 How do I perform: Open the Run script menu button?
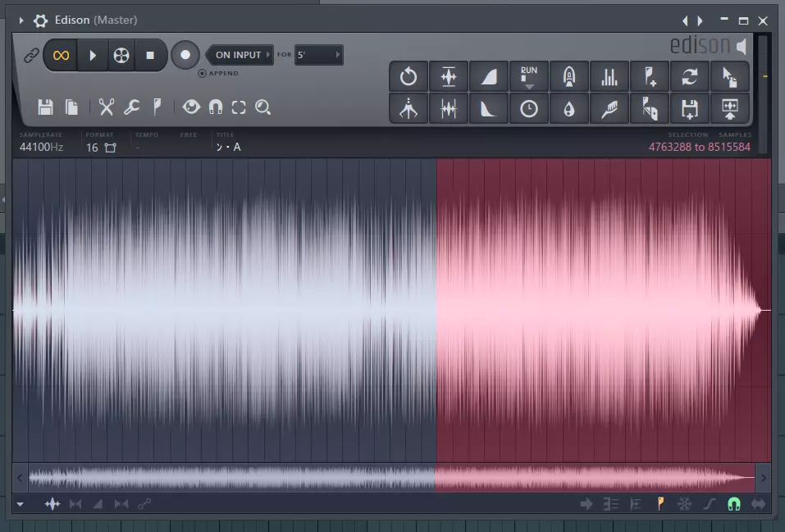point(529,77)
